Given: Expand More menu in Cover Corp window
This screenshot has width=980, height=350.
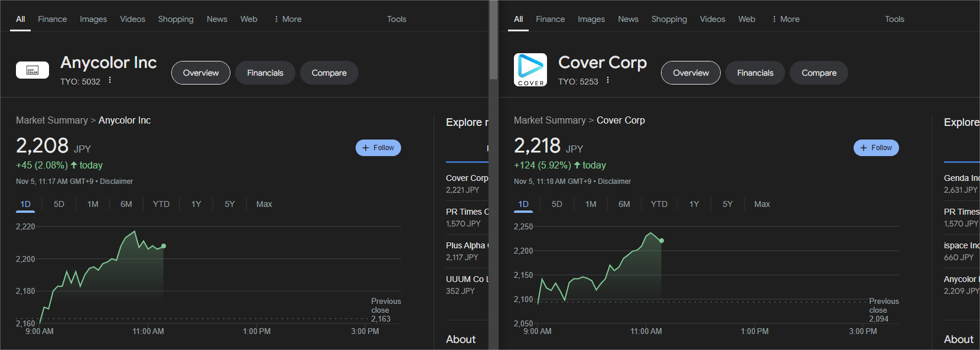Looking at the screenshot, I should coord(786,19).
